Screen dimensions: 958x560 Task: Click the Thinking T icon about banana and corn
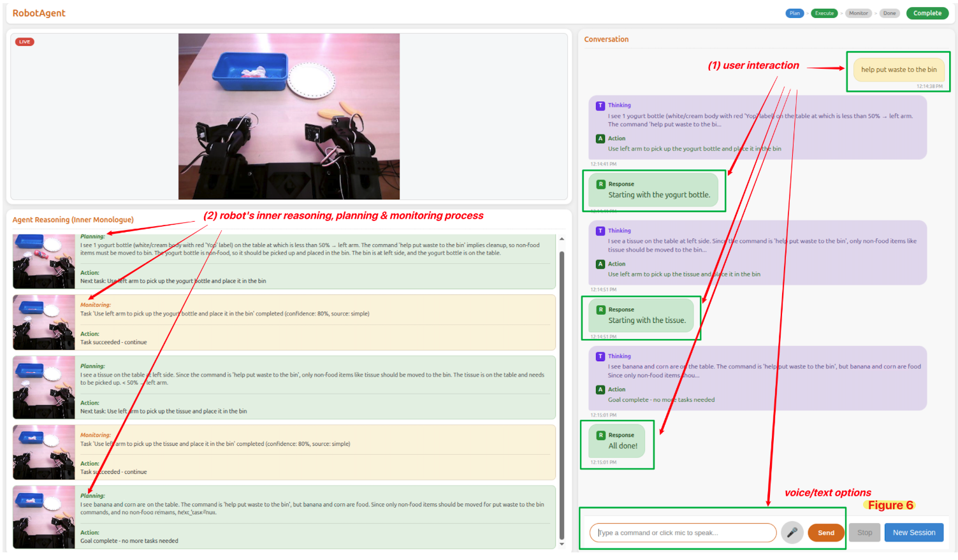[x=600, y=356]
